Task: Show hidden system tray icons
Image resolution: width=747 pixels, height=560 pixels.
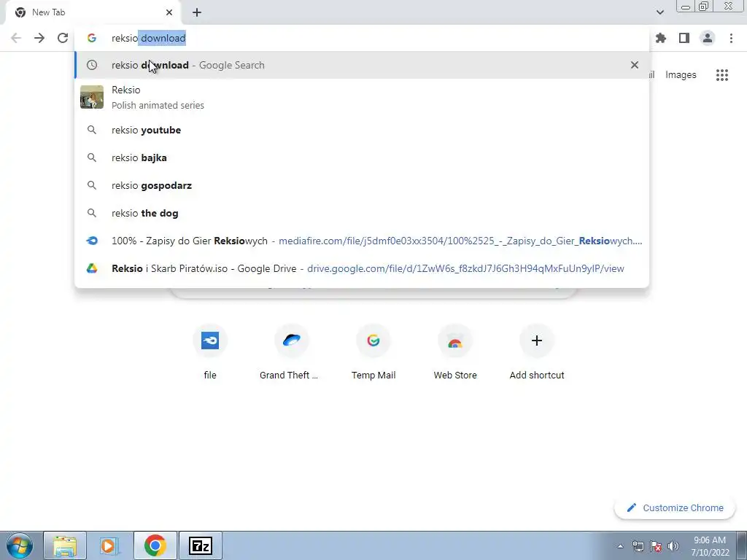Action: tap(620, 546)
